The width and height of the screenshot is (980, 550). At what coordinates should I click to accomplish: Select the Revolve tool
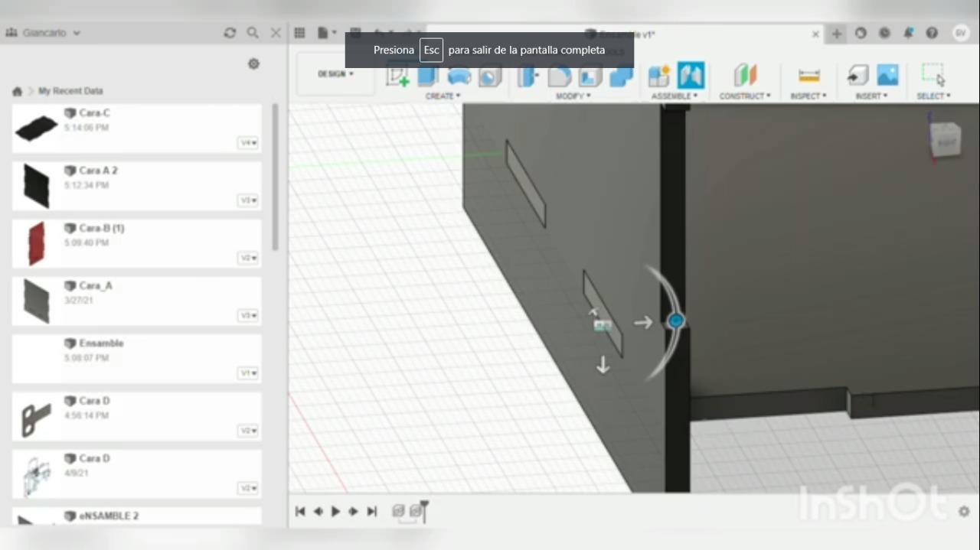point(459,76)
